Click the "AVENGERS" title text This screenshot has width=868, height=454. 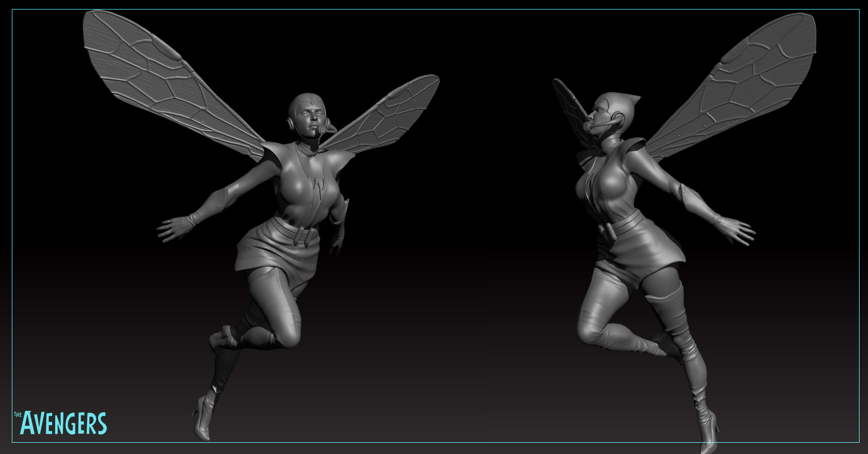click(63, 424)
